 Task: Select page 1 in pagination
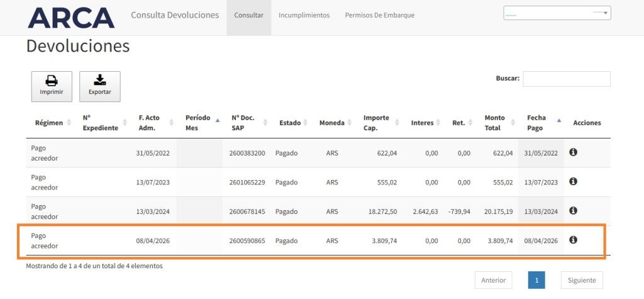click(x=536, y=280)
